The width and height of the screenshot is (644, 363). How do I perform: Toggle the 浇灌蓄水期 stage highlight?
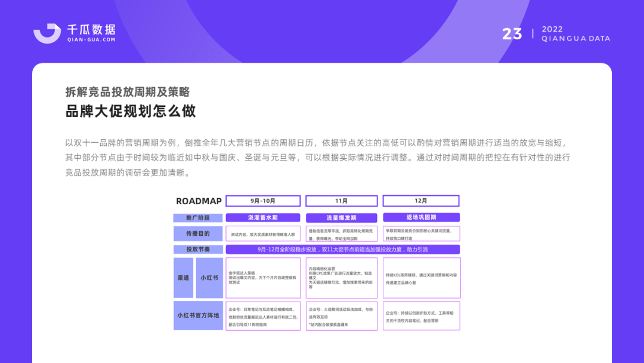[262, 217]
